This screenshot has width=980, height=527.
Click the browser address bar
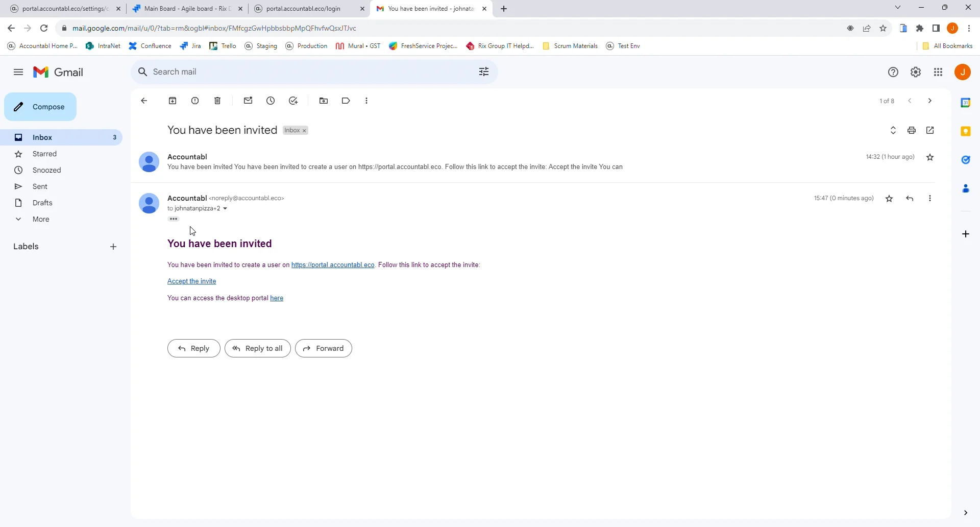(449, 29)
